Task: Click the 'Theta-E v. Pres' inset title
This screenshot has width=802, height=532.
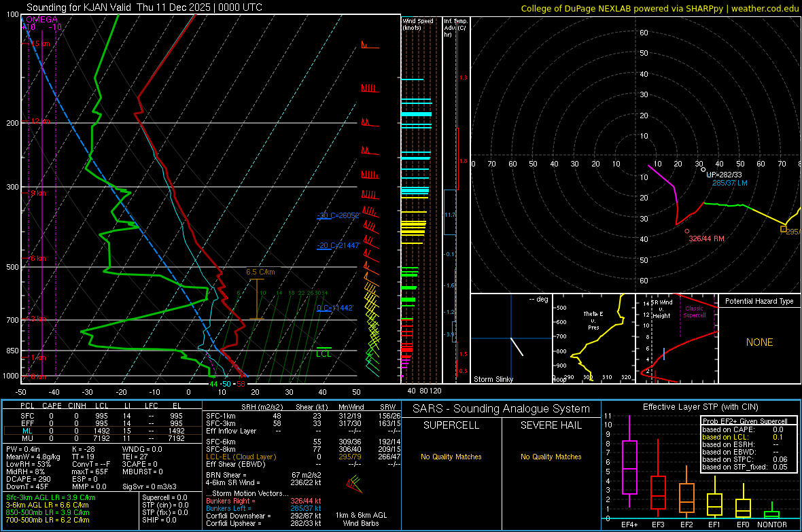Action: 593,320
